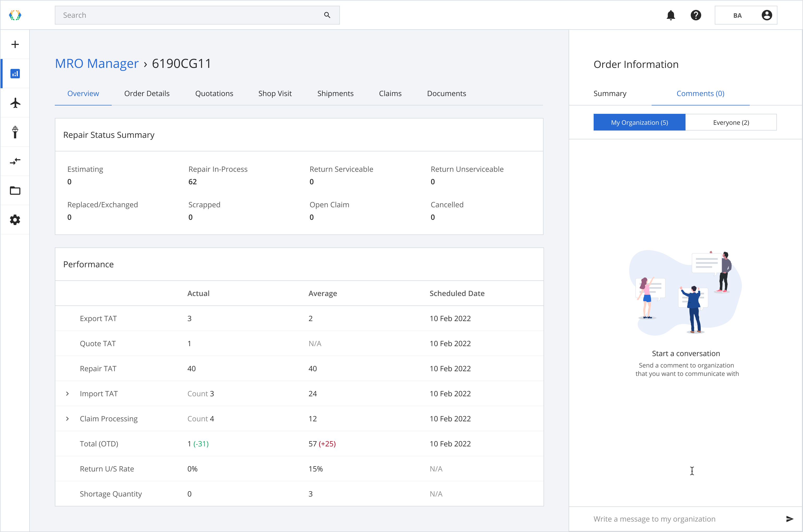The width and height of the screenshot is (803, 532).
Task: Open the Claims tab
Action: [390, 94]
